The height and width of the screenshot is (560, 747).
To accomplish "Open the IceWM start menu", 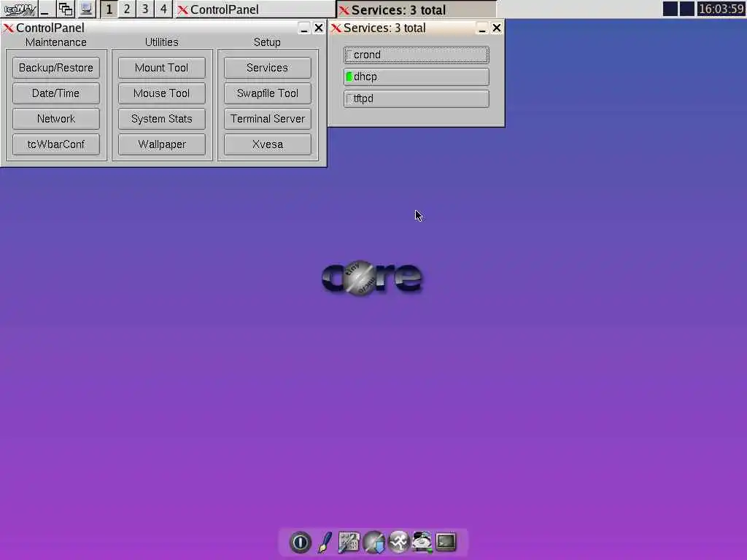I will [20, 9].
